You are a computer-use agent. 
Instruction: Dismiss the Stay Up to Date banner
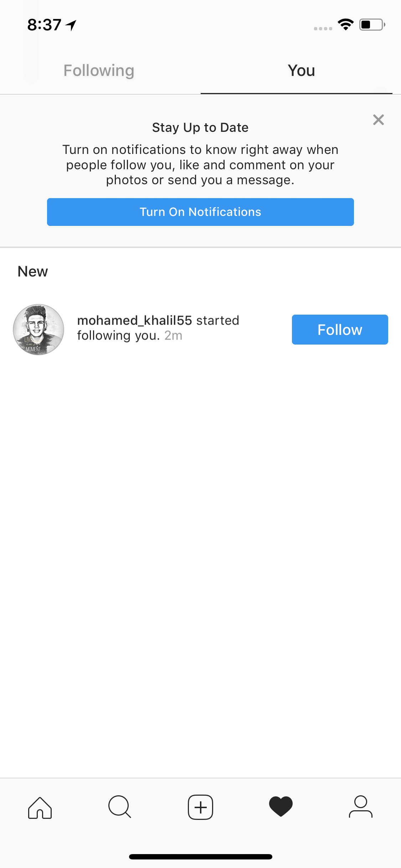pos(378,120)
